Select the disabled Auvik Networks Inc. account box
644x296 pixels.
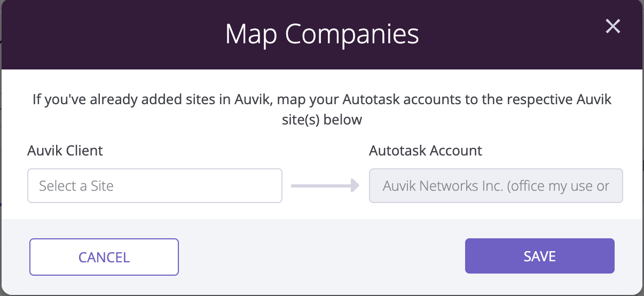point(496,186)
